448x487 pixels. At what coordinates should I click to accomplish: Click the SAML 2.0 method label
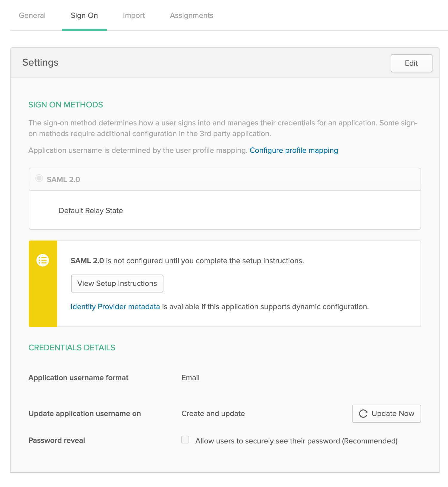[x=63, y=179]
